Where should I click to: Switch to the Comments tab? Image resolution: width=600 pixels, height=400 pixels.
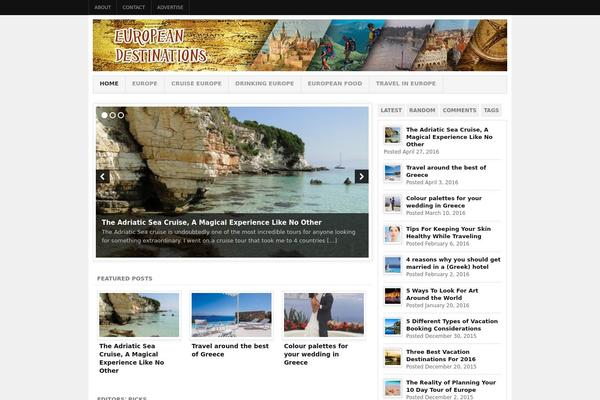(x=460, y=110)
